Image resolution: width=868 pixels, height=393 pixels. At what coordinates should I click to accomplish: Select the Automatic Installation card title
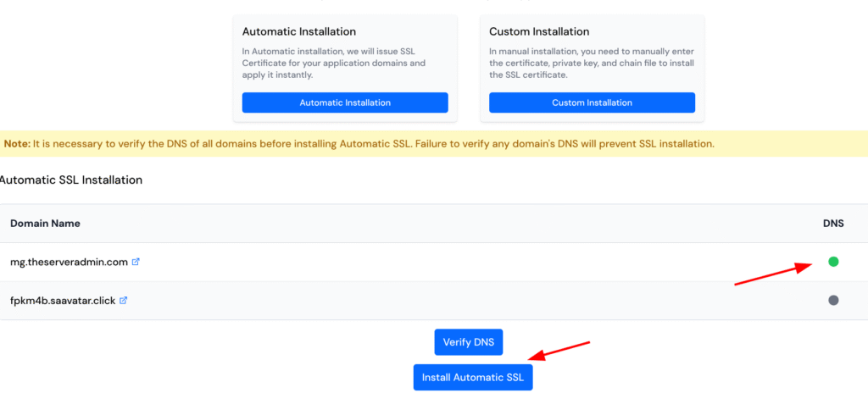point(299,31)
